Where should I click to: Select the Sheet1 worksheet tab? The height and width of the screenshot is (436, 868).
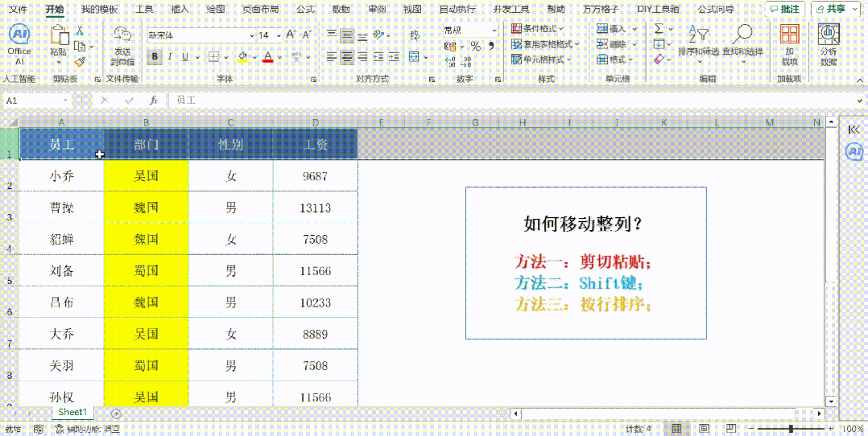(x=72, y=412)
